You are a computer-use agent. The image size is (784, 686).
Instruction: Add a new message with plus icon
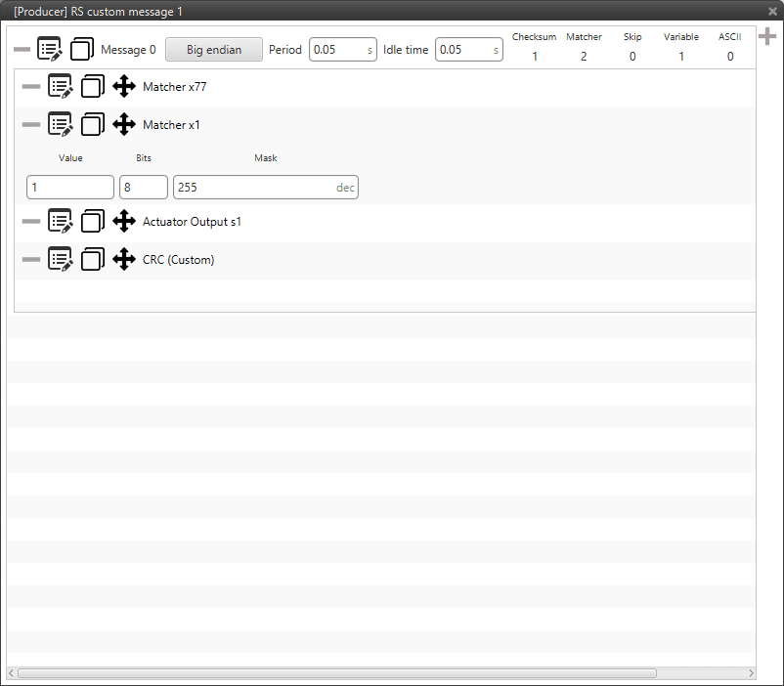pyautogui.click(x=767, y=36)
